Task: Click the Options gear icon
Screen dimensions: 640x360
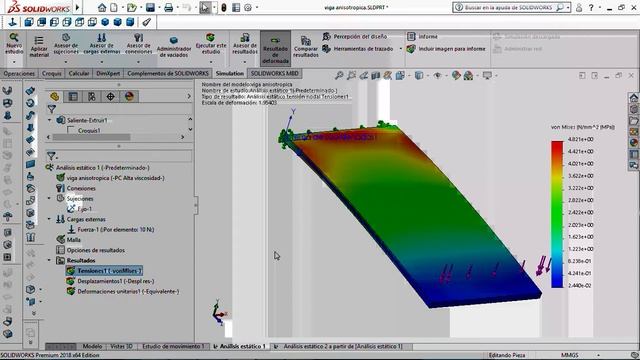Action: click(248, 7)
